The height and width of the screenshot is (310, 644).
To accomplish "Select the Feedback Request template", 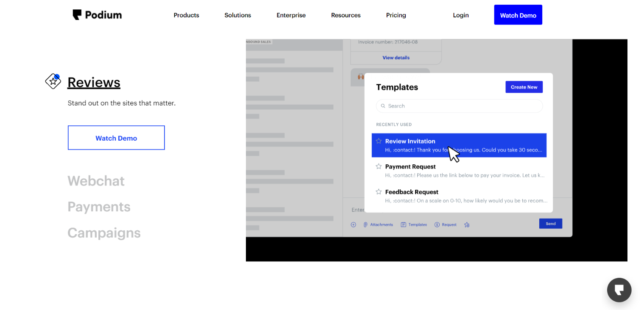I will coord(459,196).
